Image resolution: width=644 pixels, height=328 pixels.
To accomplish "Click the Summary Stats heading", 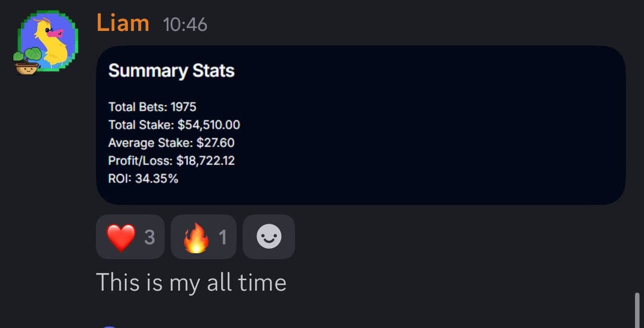I will tap(171, 71).
